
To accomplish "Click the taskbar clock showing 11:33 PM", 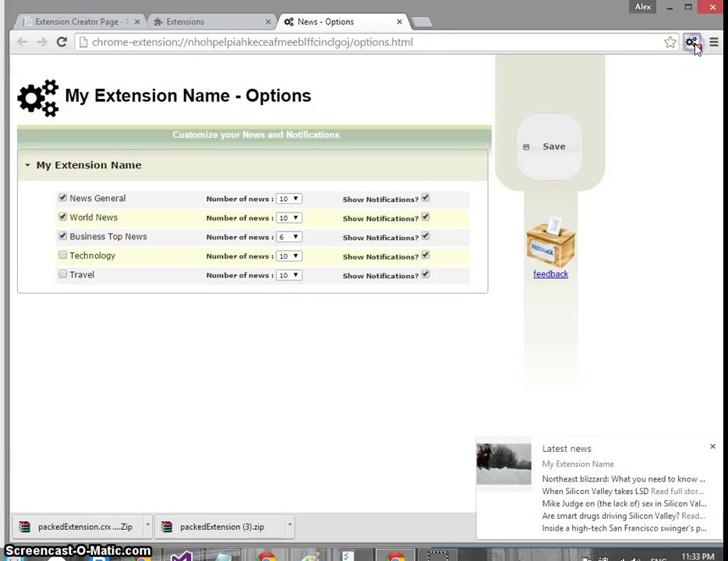I will (698, 556).
